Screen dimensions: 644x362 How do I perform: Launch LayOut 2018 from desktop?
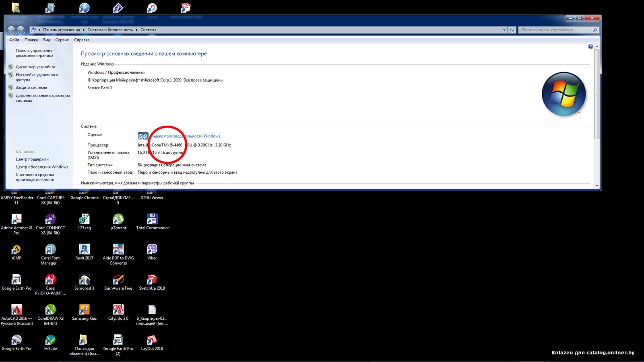[152, 342]
